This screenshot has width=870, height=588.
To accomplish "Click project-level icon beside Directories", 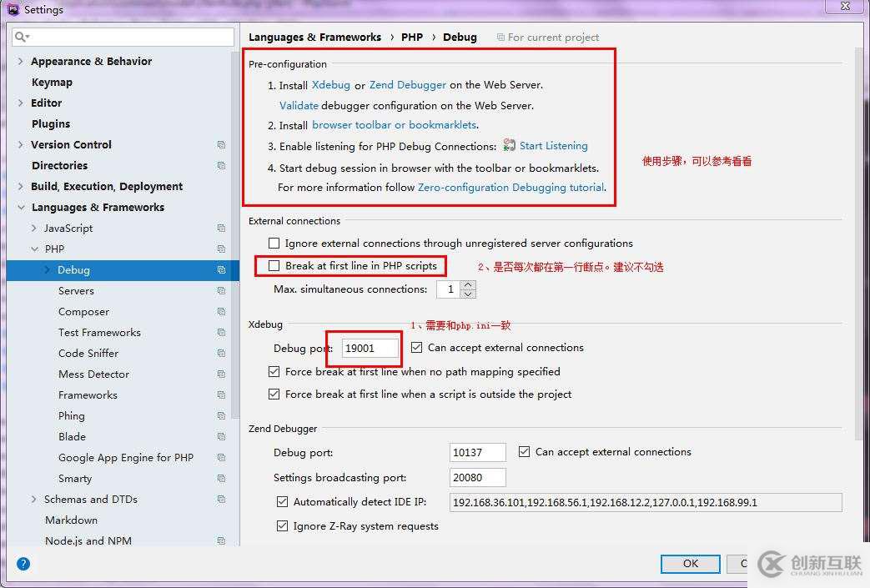I will 221,165.
